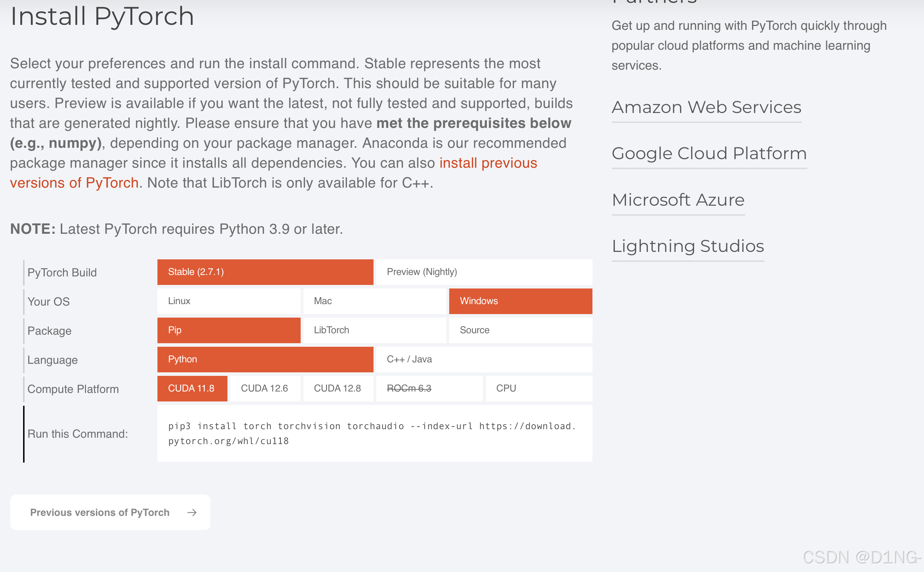Viewport: 924px width, 572px height.
Task: Choose Pip as the package
Action: coord(229,330)
